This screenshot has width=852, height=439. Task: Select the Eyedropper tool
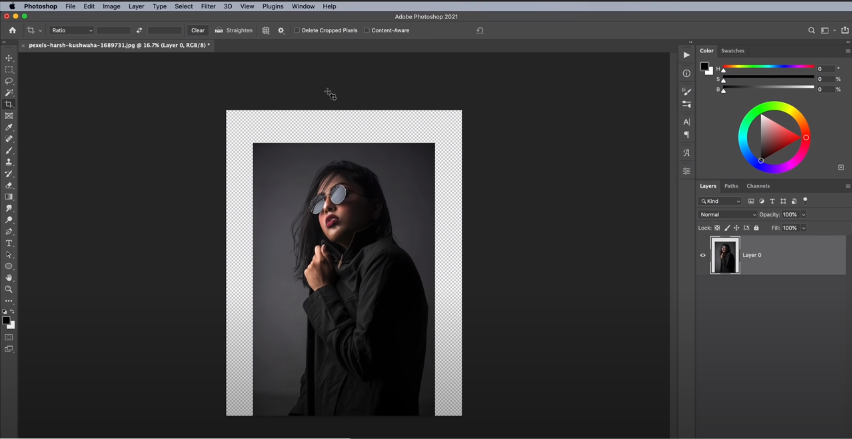click(9, 127)
